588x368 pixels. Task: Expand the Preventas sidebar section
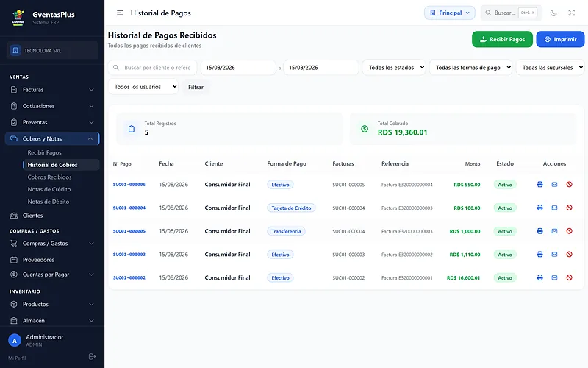pyautogui.click(x=52, y=122)
